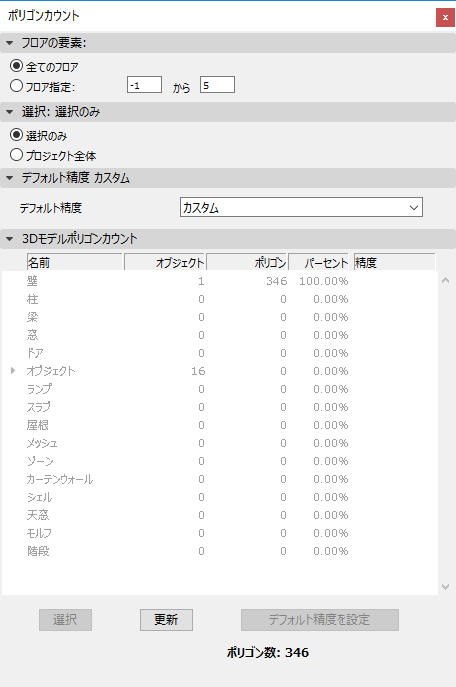Collapse the 3Dモデルポリゴンカウント section arrow
Viewport: 456px width, 687px height.
[10, 239]
